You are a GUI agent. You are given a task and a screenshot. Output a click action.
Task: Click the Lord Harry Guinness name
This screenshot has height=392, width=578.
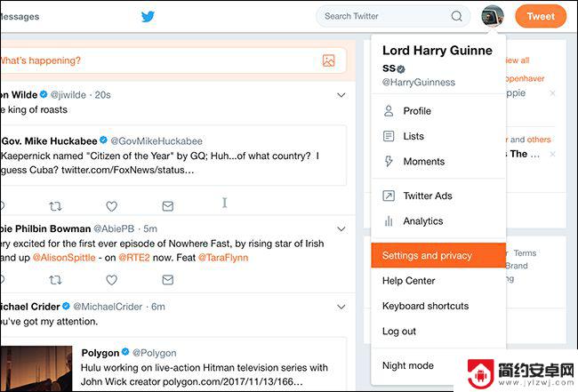(438, 59)
